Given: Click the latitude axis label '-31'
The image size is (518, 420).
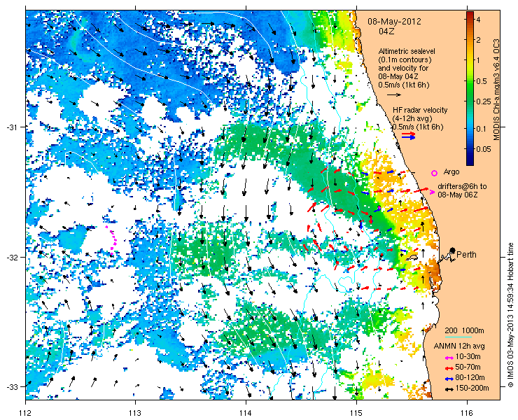Looking at the screenshot, I should coord(12,127).
